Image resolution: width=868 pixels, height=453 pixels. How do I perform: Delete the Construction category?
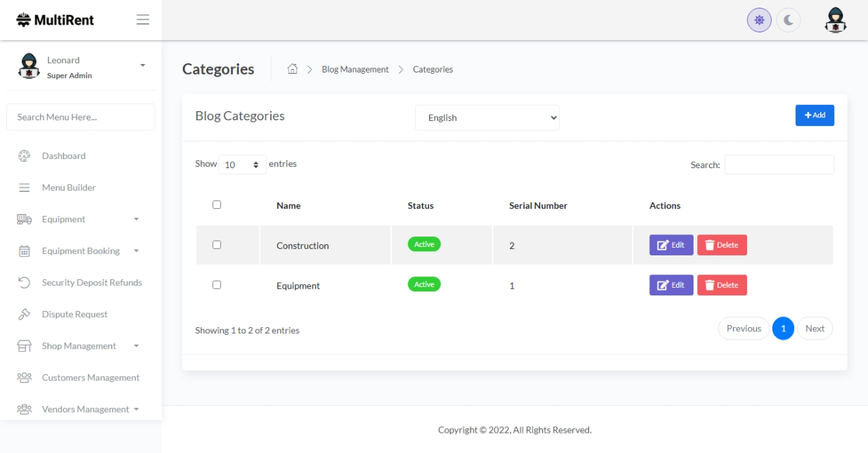722,245
